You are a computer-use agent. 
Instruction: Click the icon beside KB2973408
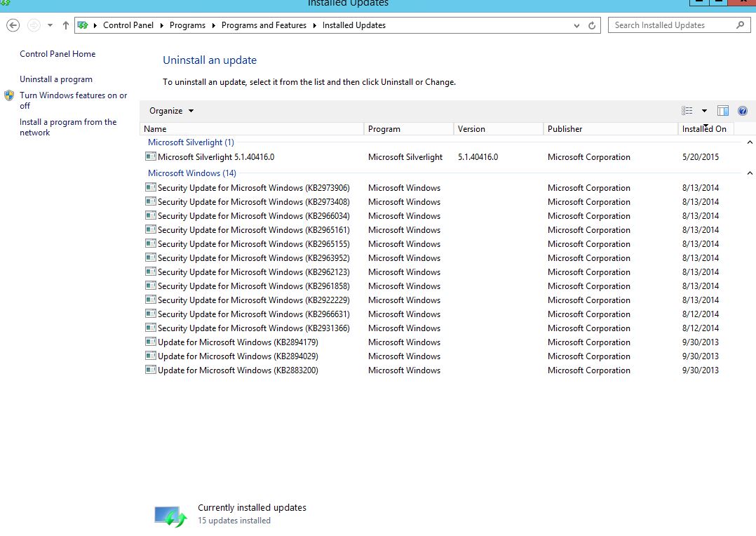[150, 201]
